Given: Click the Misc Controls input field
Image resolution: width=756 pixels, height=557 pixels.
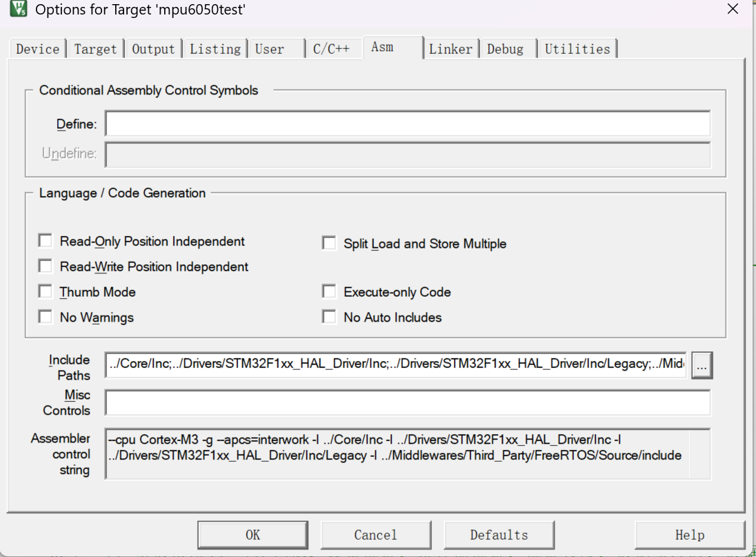Looking at the screenshot, I should point(408,402).
